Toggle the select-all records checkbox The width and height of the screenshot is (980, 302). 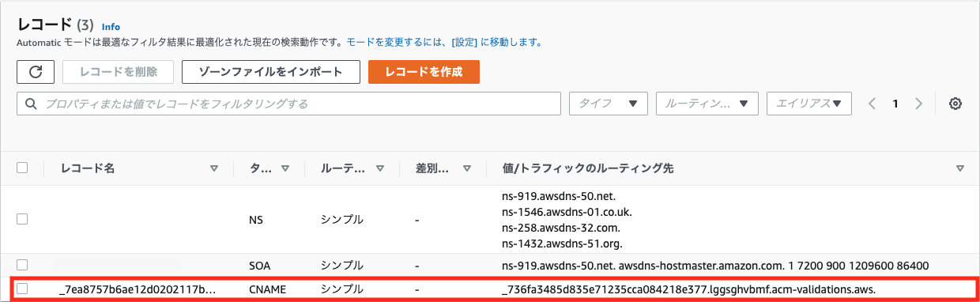point(22,168)
